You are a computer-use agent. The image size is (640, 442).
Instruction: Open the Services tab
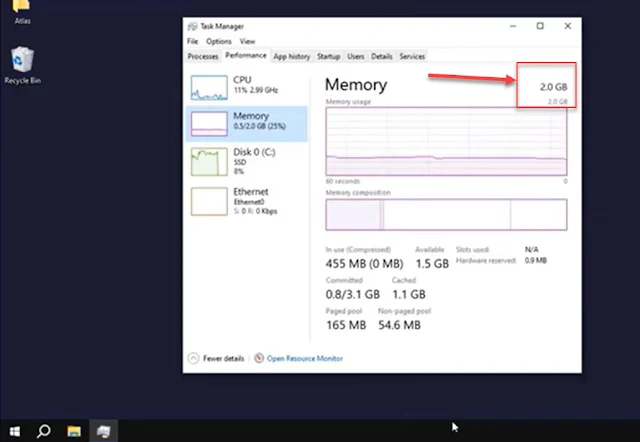pyautogui.click(x=412, y=56)
